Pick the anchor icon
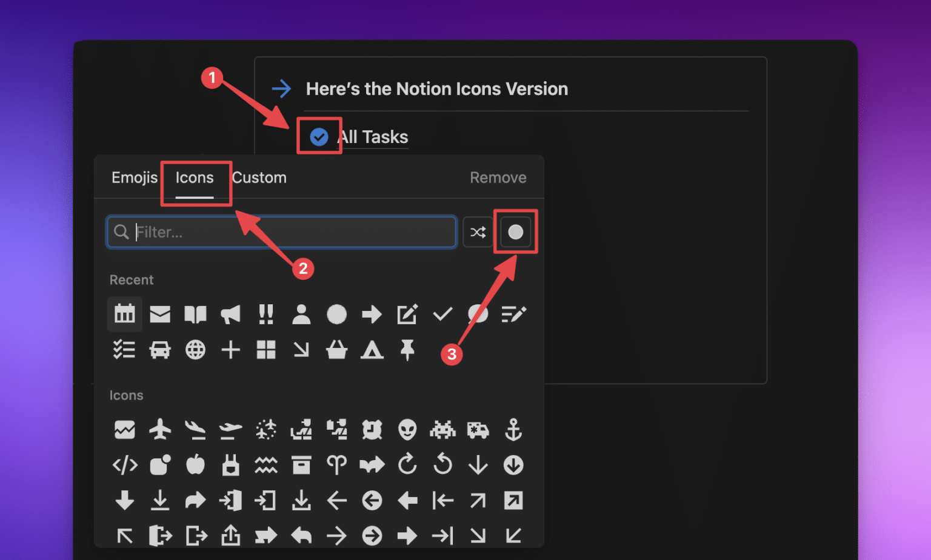This screenshot has width=931, height=560. coord(513,430)
